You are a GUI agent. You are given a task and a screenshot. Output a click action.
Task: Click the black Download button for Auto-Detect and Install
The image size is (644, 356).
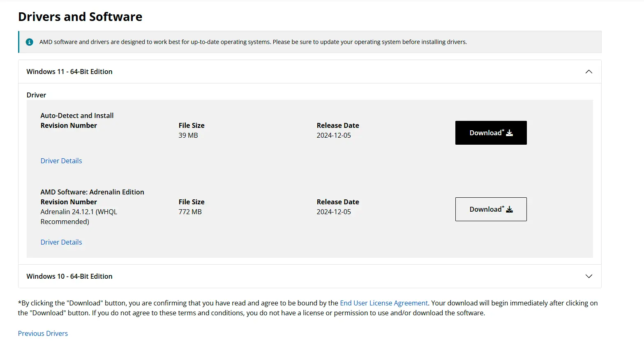coord(491,133)
